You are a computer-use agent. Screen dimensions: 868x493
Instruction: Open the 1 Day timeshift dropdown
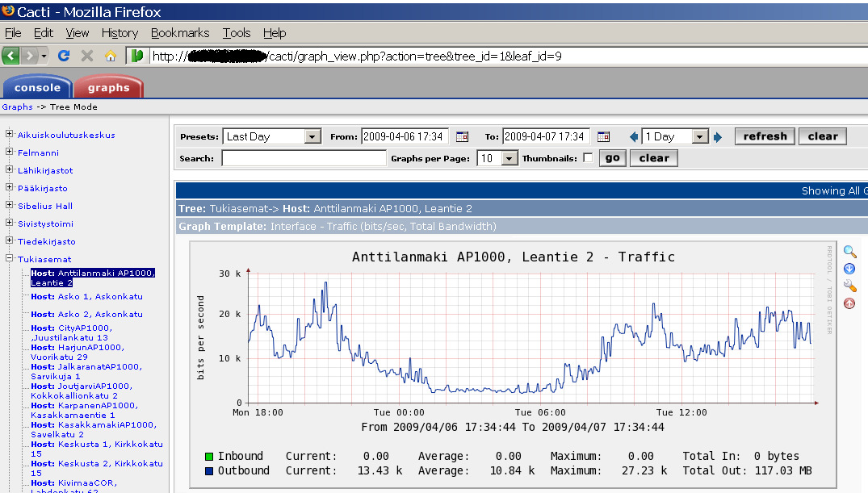(x=675, y=136)
